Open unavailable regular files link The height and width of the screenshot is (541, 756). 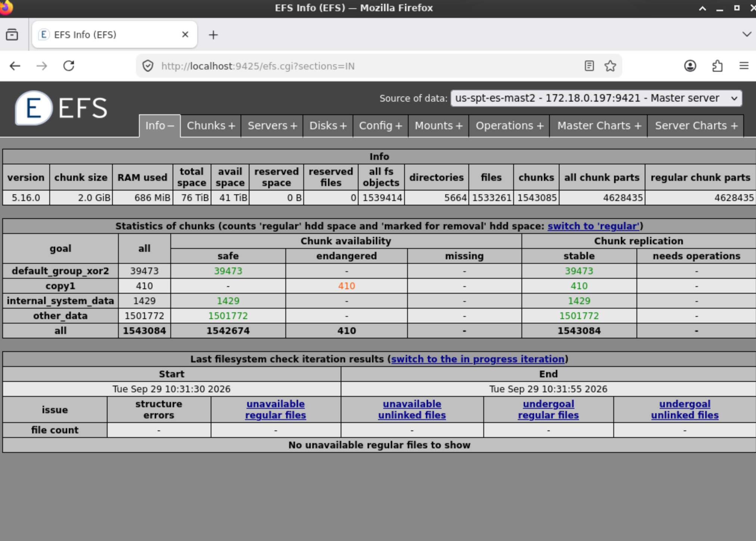276,409
